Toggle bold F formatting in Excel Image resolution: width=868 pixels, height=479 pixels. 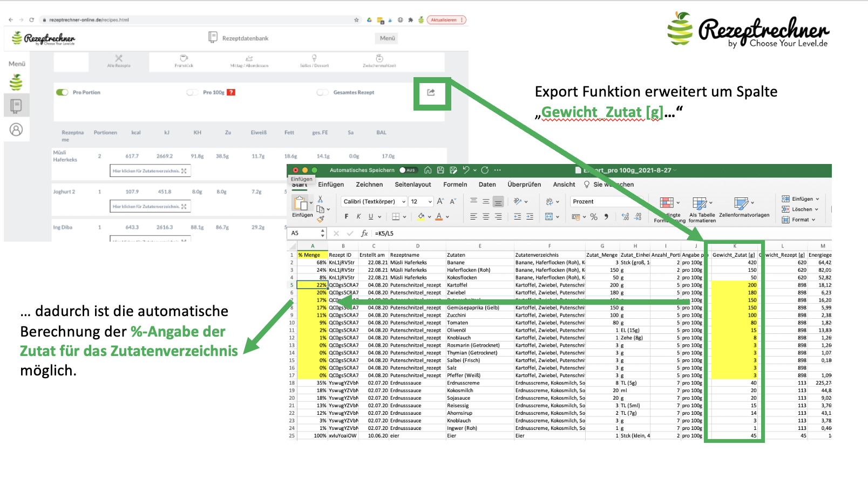tap(347, 216)
